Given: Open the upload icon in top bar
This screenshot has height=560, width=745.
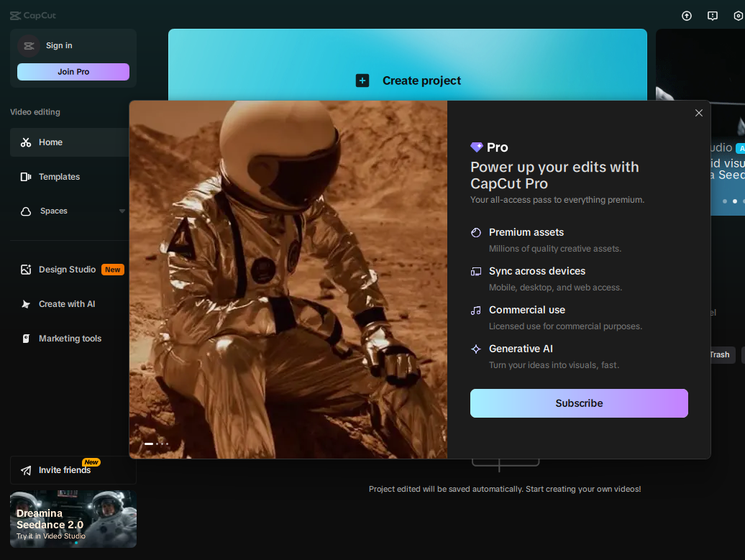Looking at the screenshot, I should [x=687, y=16].
